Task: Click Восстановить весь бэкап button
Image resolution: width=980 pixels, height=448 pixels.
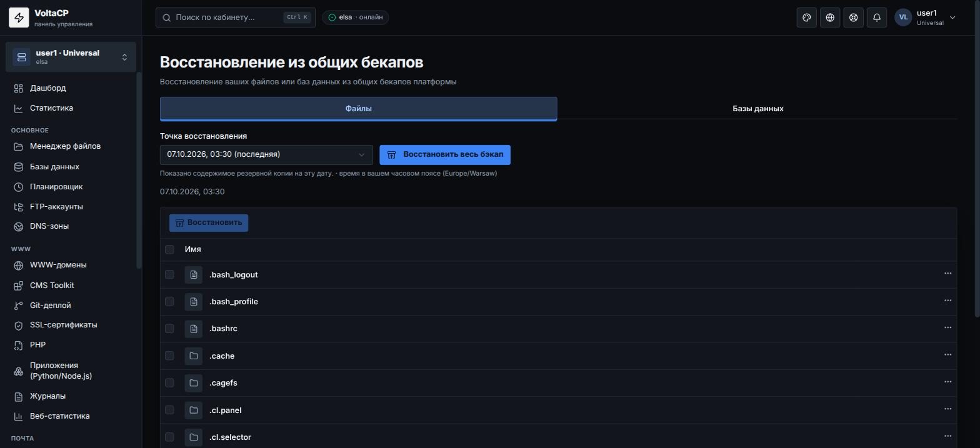Action: coord(445,155)
